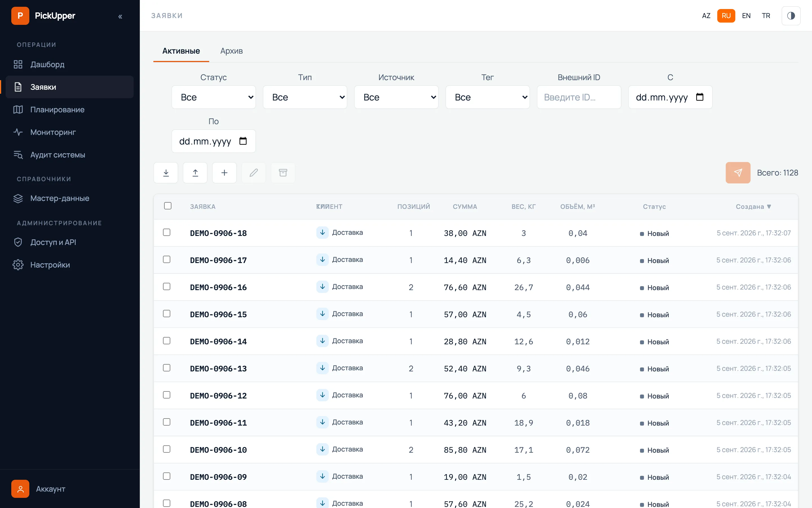The height and width of the screenshot is (508, 812).
Task: Open the Тип filter dropdown
Action: [x=305, y=97]
